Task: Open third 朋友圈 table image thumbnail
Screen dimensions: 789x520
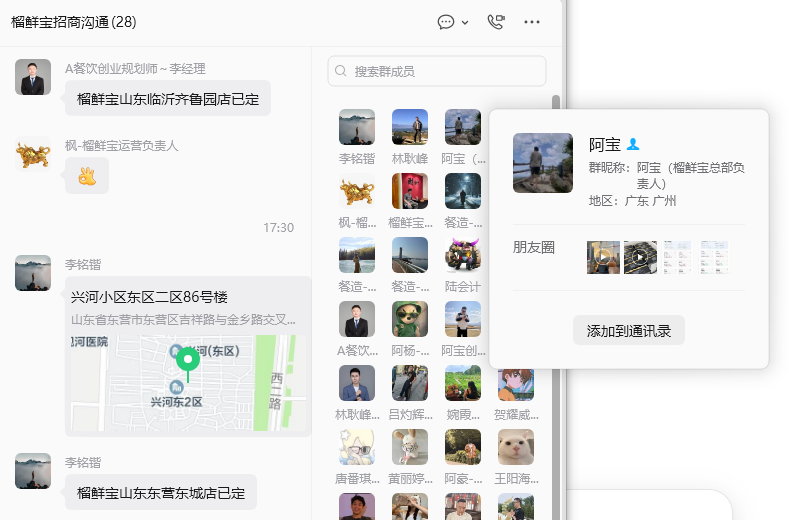Action: pos(677,257)
